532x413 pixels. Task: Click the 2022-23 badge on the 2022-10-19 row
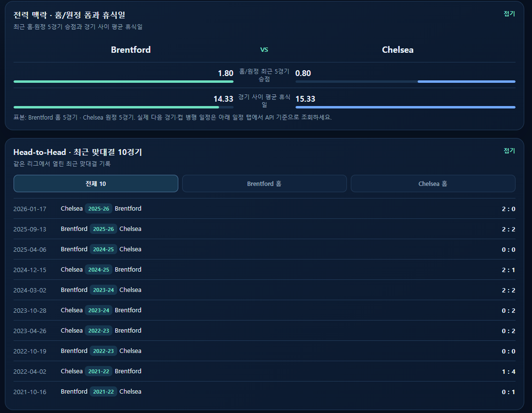(104, 351)
